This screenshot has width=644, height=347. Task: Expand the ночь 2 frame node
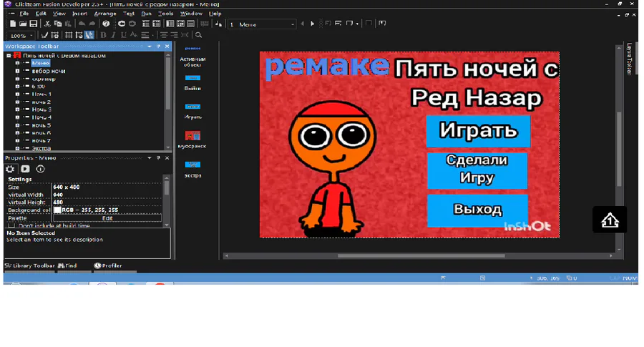click(17, 102)
